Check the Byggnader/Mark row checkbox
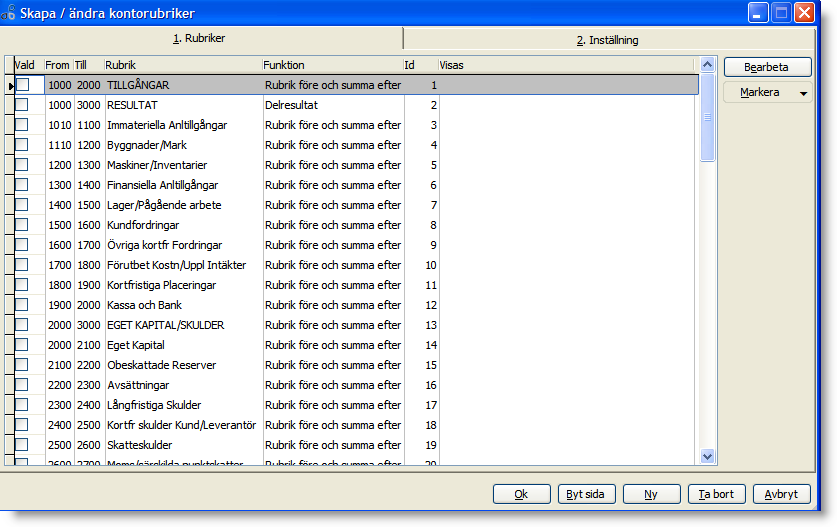This screenshot has height=527, width=837. (x=22, y=145)
